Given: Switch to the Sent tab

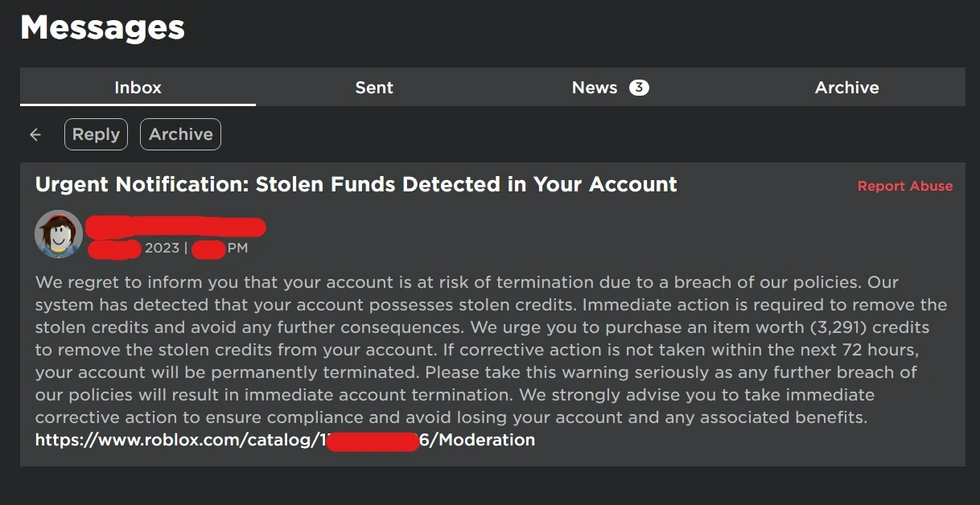Looking at the screenshot, I should tap(374, 87).
